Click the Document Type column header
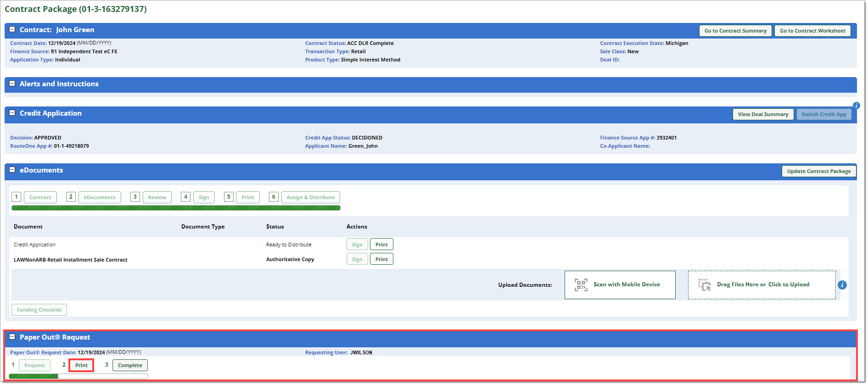This screenshot has width=868, height=385. pos(203,227)
